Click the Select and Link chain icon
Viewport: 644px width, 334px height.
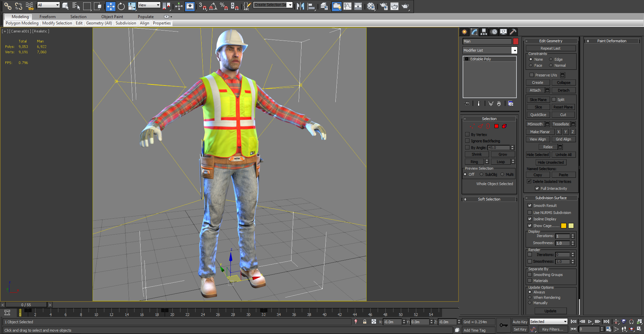pos(8,6)
